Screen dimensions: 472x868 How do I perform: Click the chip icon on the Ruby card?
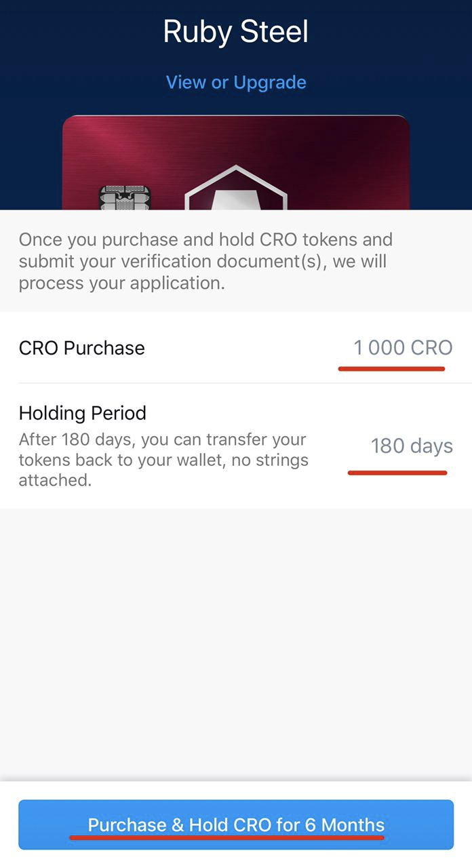[125, 197]
